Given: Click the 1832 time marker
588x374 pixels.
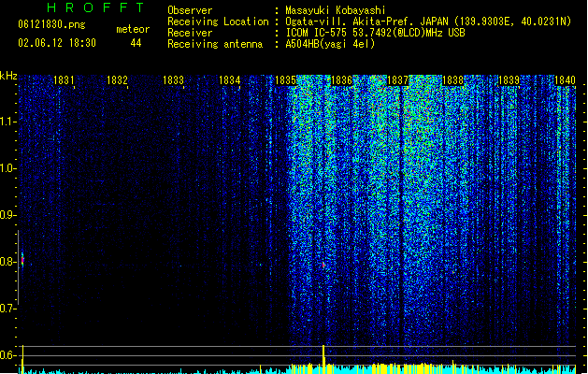Looking at the screenshot, I should coord(118,80).
